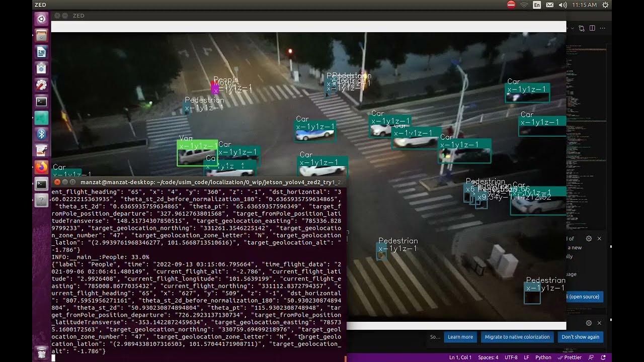Open the mail messaging indicator

tap(550, 5)
